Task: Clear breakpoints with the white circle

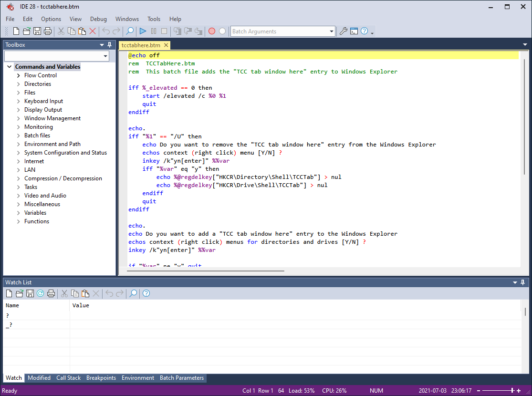Action: coord(222,31)
